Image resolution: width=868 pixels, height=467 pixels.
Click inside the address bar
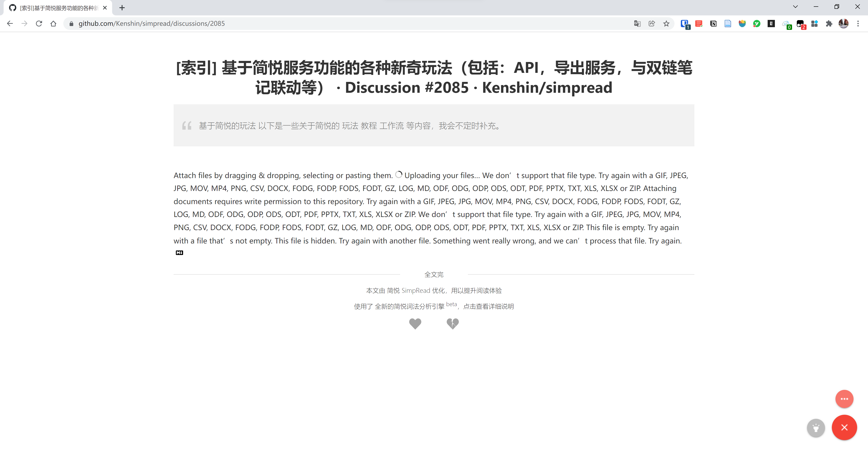click(x=236, y=23)
